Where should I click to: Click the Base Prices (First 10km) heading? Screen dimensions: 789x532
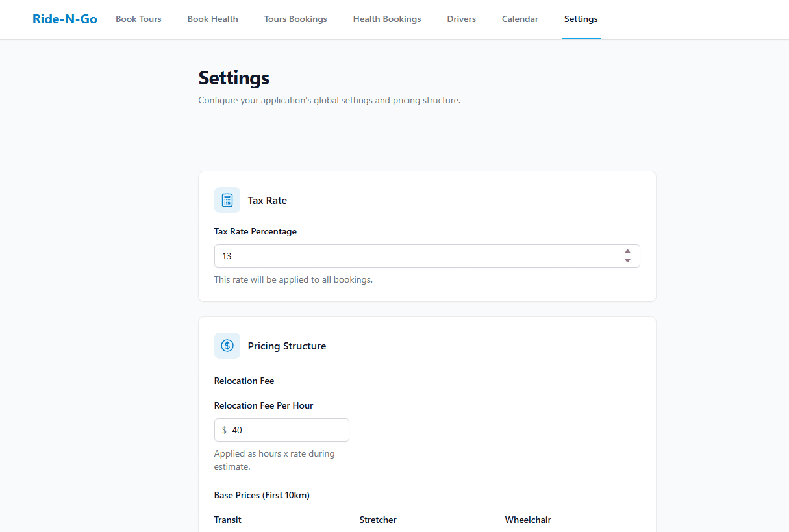pos(262,496)
